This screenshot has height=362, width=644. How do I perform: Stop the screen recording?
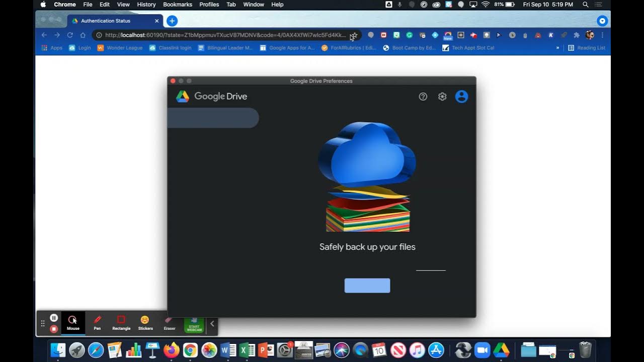(54, 329)
